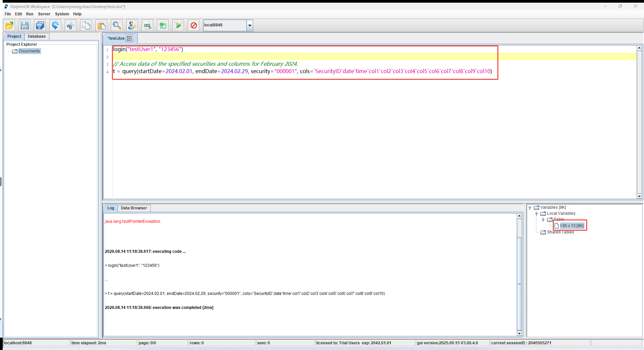Click the Variables [8K] root label
The width and height of the screenshot is (644, 350).
click(x=553, y=207)
